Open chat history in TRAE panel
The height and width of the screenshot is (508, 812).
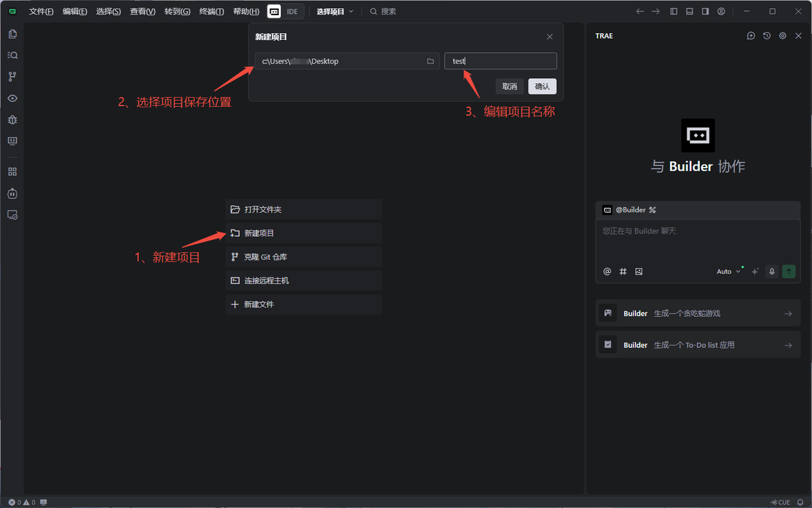click(x=767, y=36)
